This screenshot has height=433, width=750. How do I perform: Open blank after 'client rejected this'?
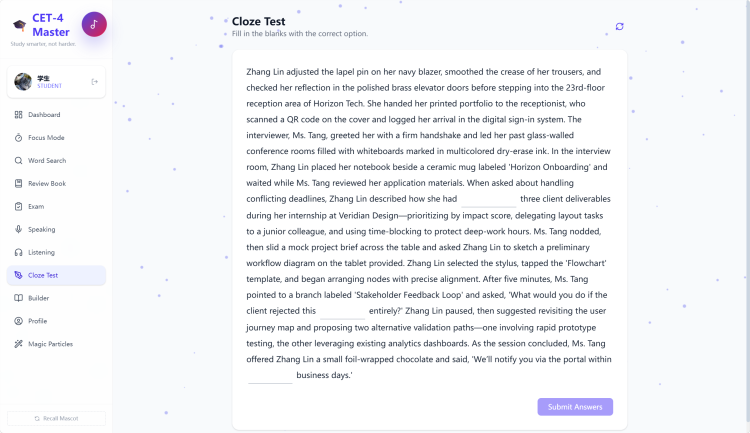342,311
